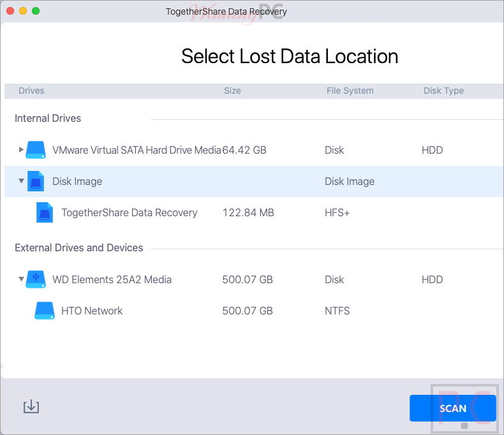Viewport: 504px width, 435px height.
Task: Select VMware Virtual SATA Hard Drive Media
Action: click(137, 150)
